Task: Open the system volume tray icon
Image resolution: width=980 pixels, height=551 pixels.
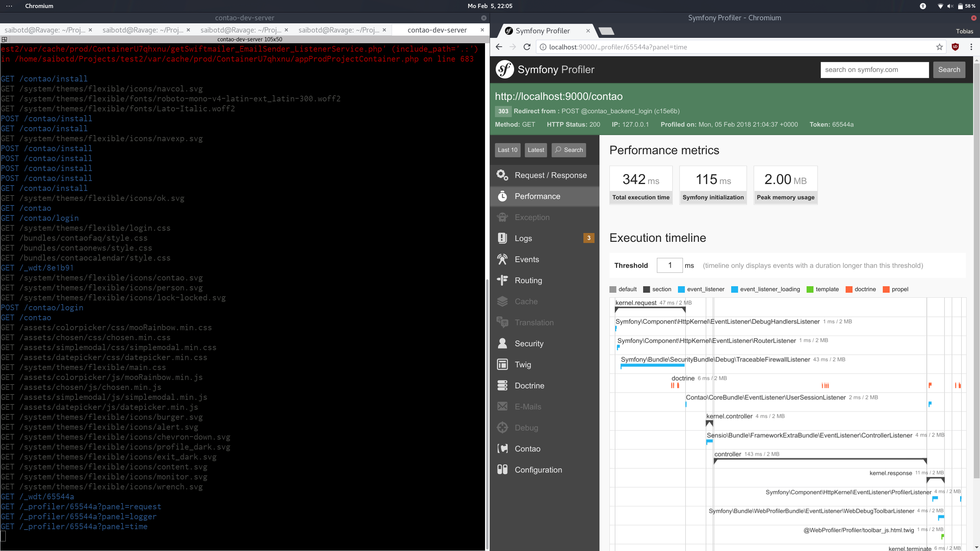Action: [950, 6]
